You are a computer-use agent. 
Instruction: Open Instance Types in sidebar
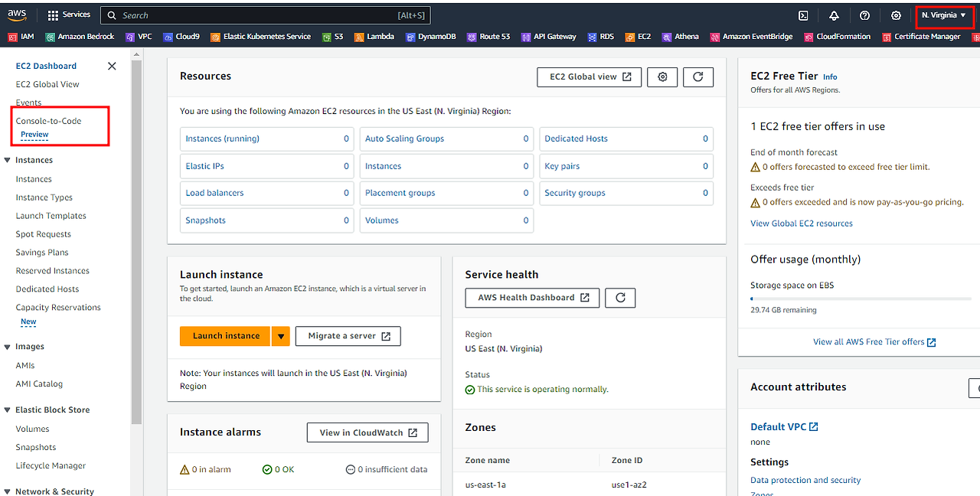click(44, 197)
